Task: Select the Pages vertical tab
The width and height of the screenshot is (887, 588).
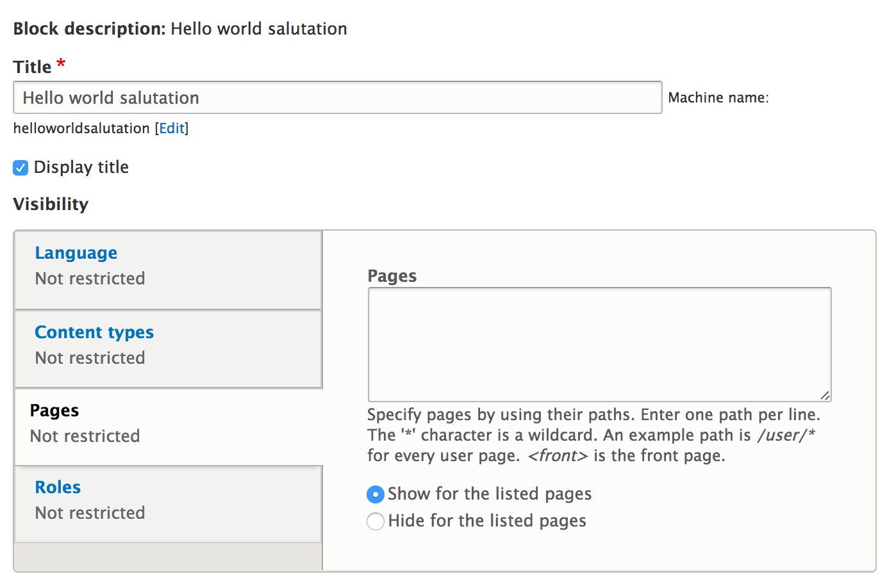Action: click(54, 411)
